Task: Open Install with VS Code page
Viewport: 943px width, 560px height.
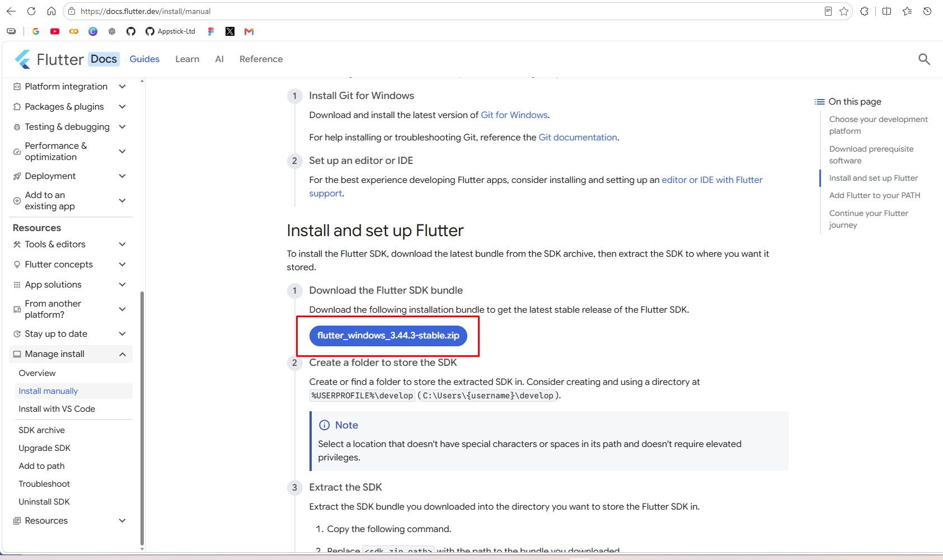Action: 74,409
